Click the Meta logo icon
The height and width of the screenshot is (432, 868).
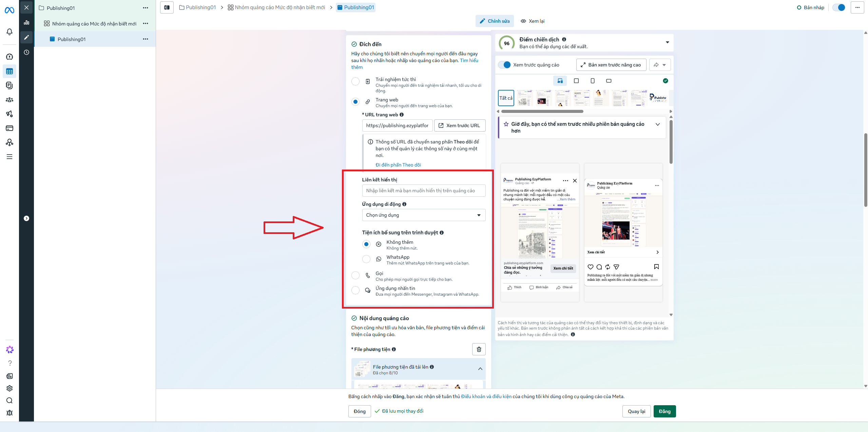tap(9, 11)
